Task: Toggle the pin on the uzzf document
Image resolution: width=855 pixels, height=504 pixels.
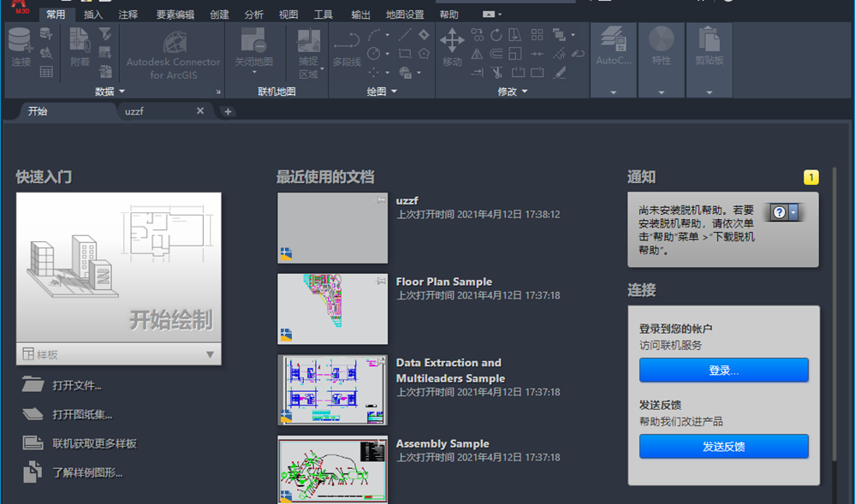Action: 381,200
